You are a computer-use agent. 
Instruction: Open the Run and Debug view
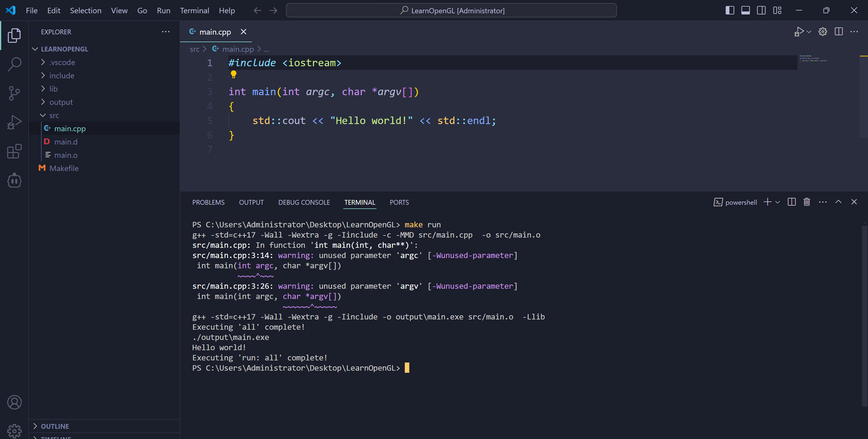(14, 122)
